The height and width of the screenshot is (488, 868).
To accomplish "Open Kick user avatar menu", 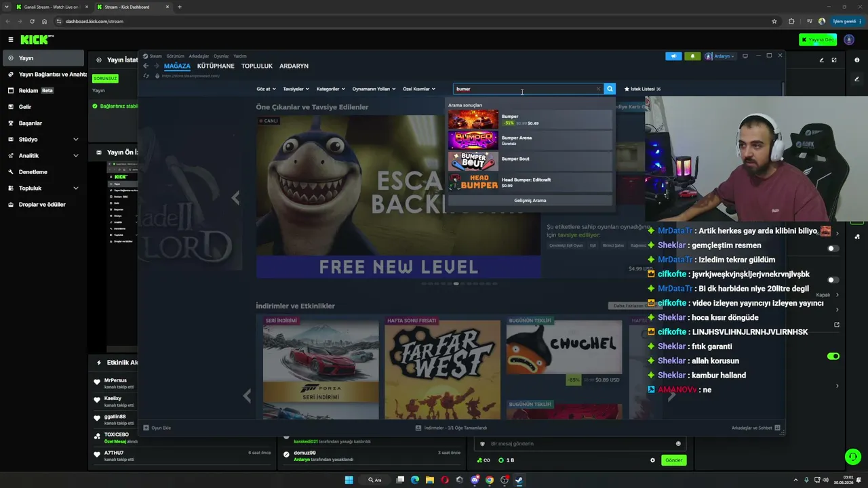I will [849, 39].
